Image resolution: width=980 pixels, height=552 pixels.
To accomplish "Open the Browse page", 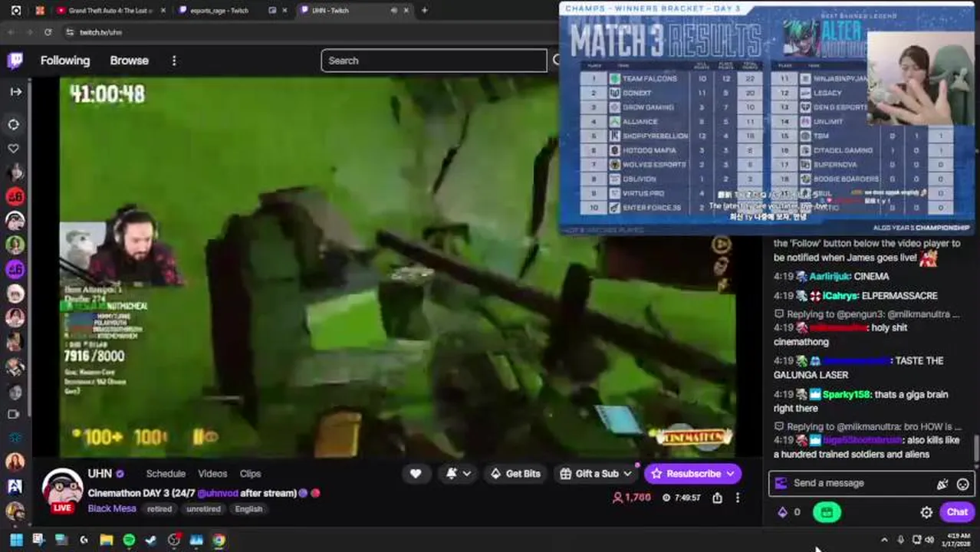I will point(129,61).
